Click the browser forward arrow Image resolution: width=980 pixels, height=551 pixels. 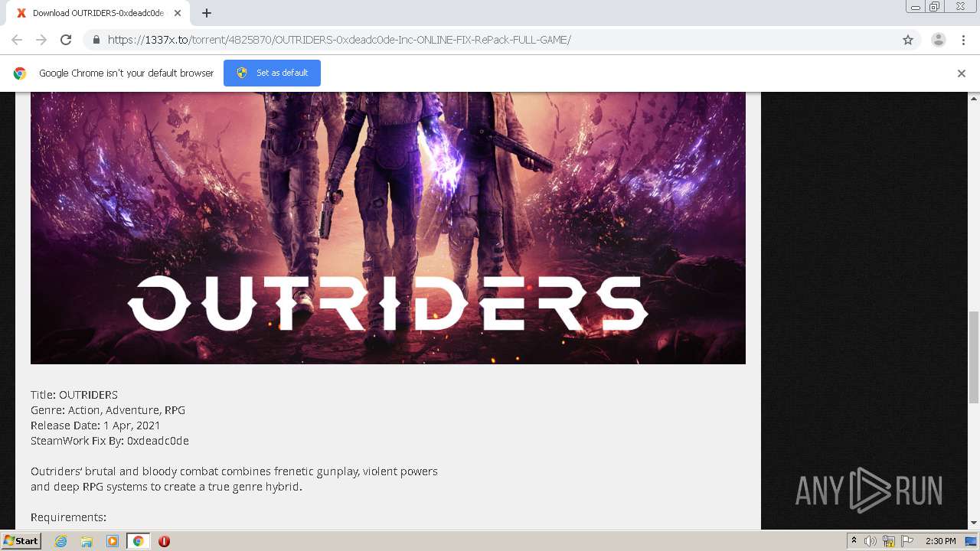click(41, 40)
